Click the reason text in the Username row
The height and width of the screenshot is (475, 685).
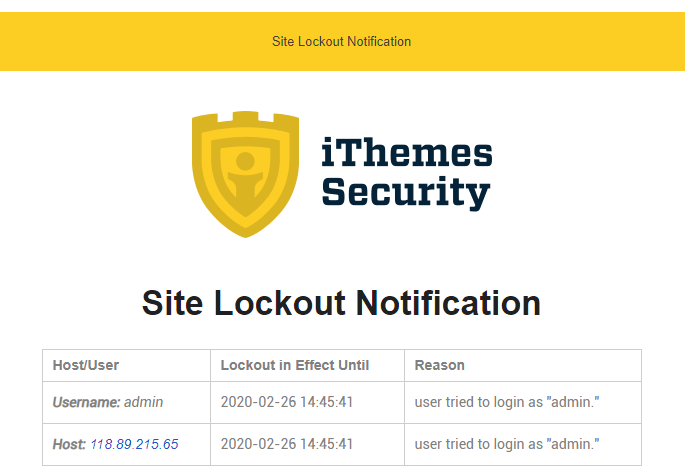click(506, 403)
